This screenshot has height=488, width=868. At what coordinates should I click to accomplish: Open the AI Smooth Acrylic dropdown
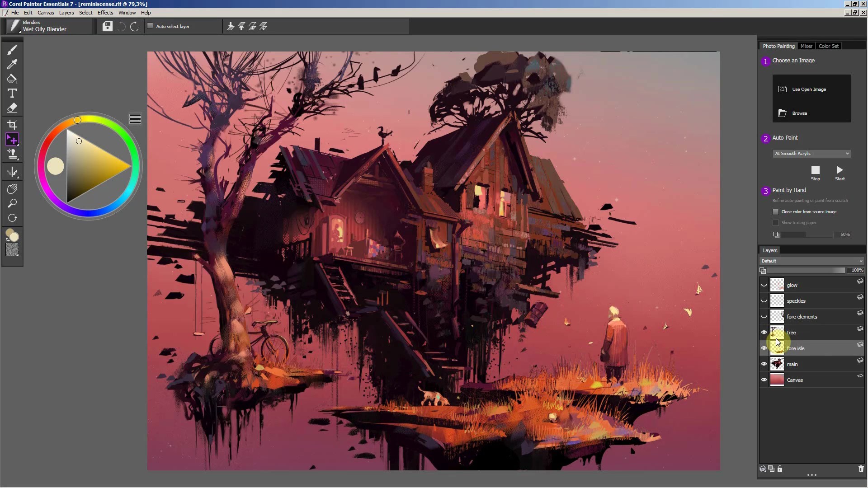pos(811,154)
